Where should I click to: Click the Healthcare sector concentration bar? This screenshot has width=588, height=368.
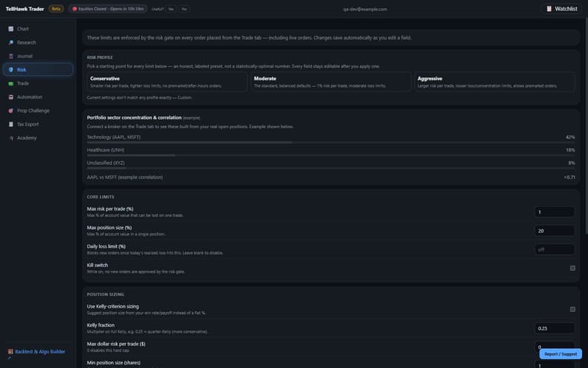(331, 155)
